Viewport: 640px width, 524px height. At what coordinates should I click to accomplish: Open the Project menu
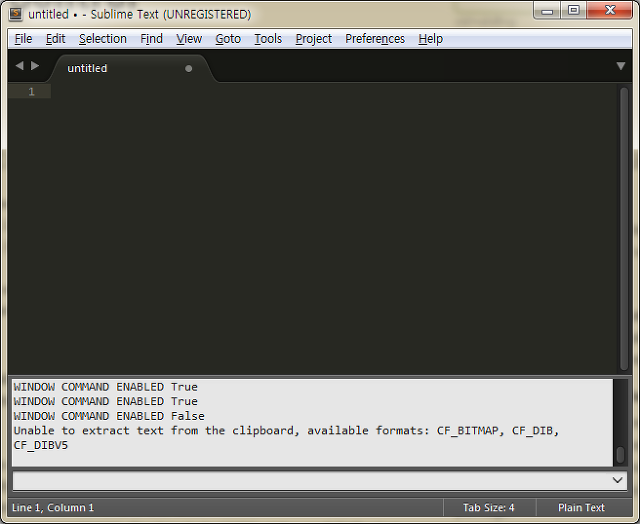[x=313, y=39]
